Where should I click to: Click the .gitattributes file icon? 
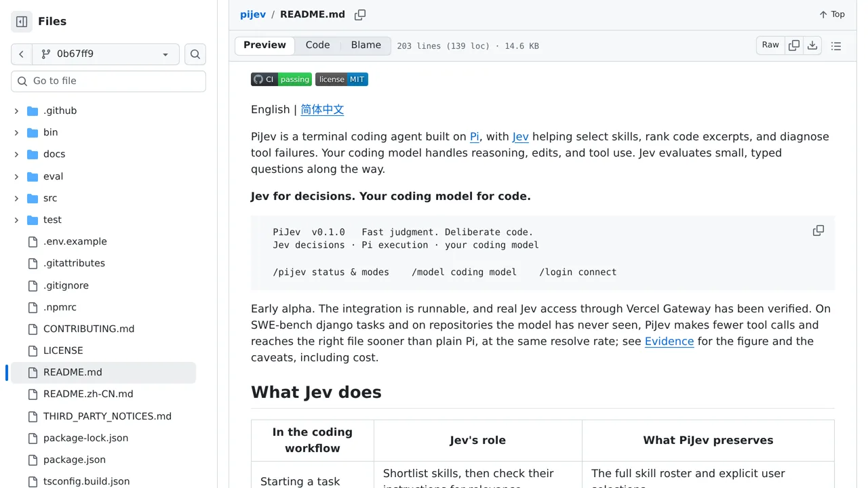33,263
